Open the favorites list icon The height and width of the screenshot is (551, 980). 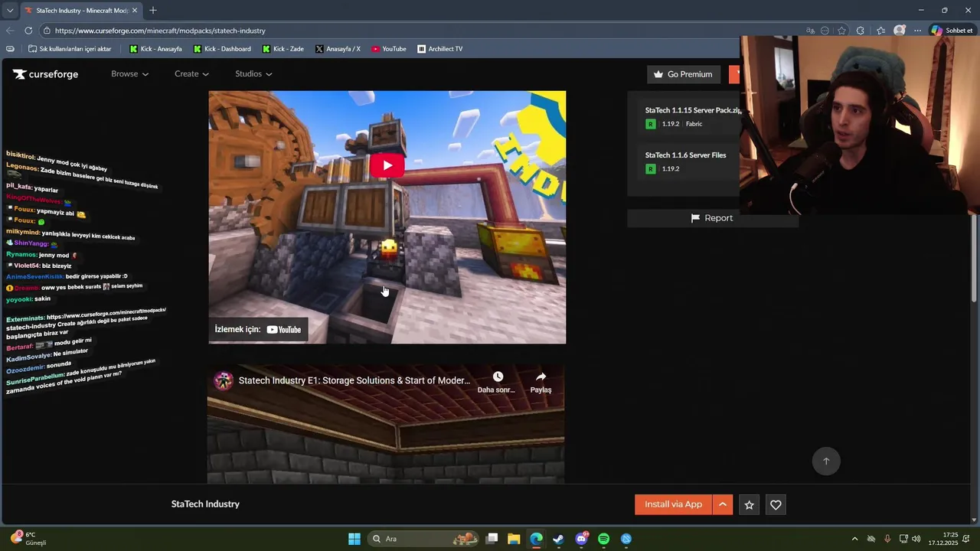coord(880,31)
